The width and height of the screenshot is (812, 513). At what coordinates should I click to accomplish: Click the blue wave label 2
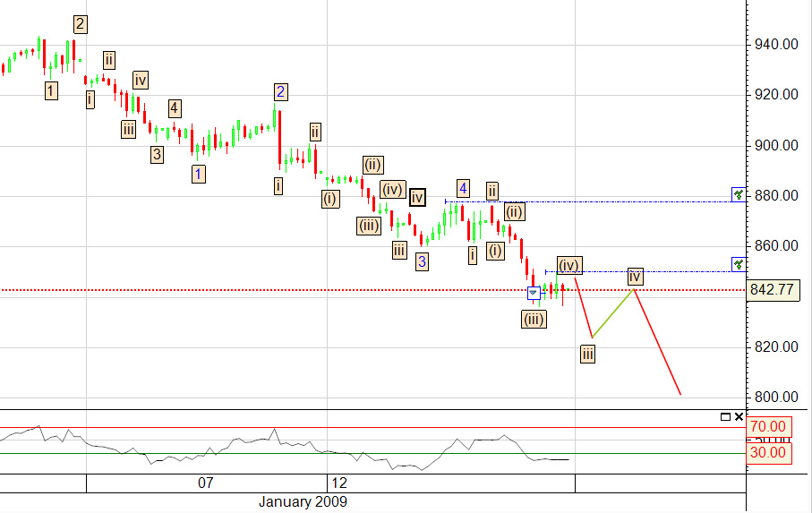[x=281, y=92]
